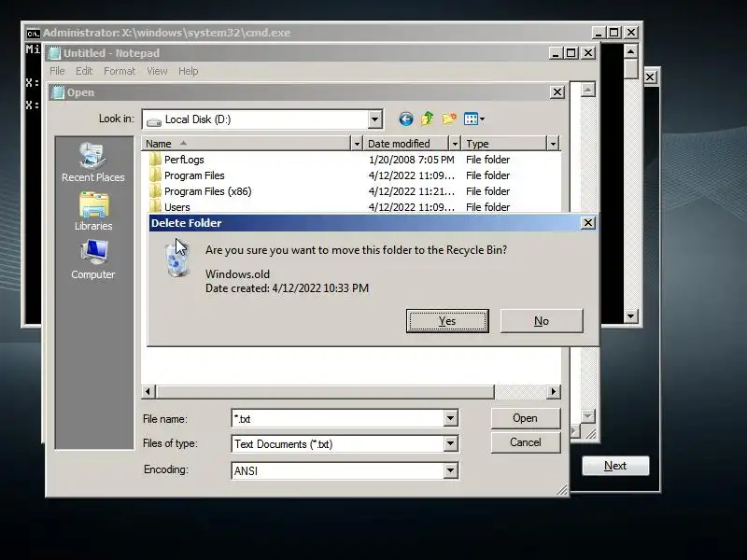This screenshot has width=747, height=560.
Task: Click the cmd.exe title bar icon
Action: 33,33
